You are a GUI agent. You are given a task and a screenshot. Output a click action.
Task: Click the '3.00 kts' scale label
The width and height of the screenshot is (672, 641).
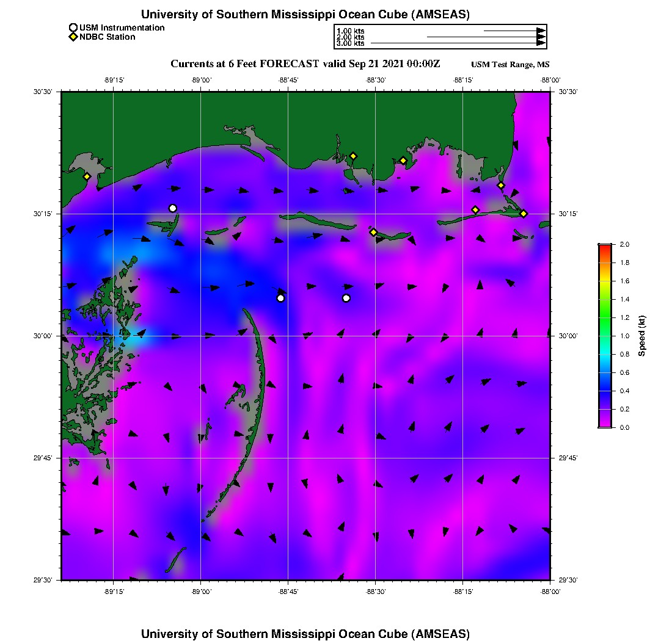pyautogui.click(x=351, y=43)
